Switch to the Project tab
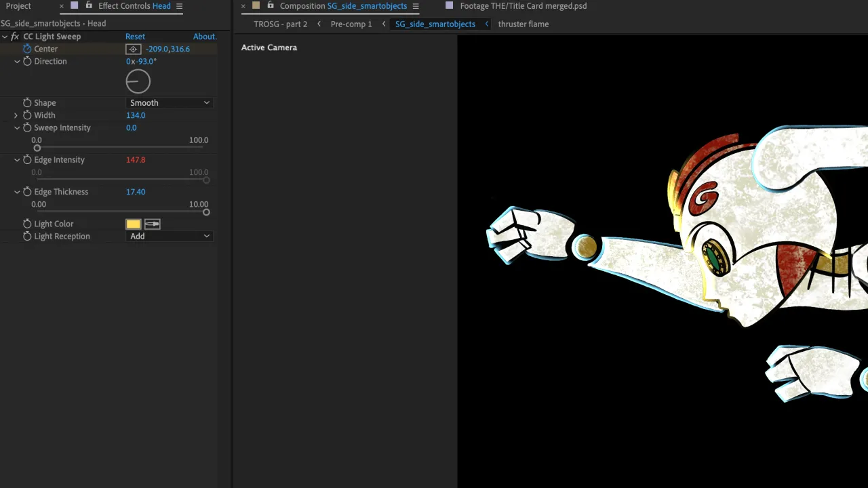Image resolution: width=868 pixels, height=488 pixels. tap(18, 6)
